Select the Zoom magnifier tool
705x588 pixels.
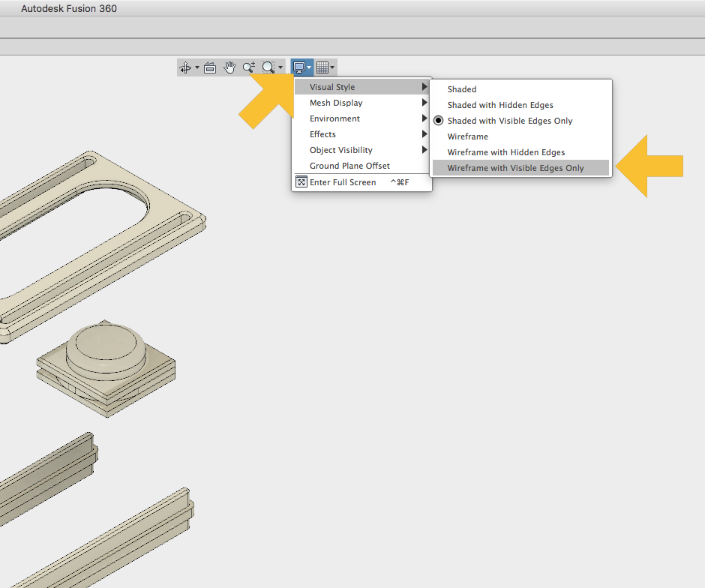[248, 67]
